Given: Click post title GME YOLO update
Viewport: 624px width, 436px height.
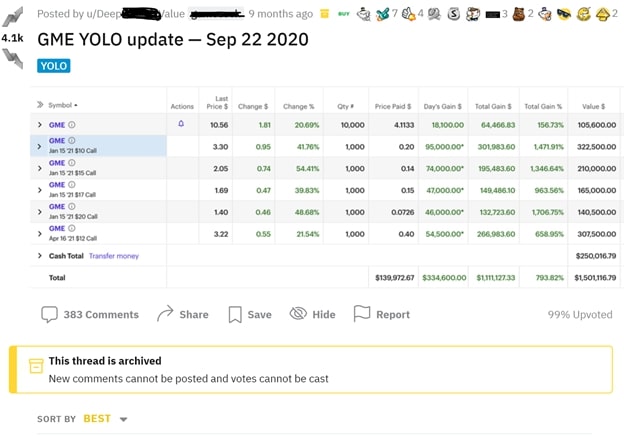Looking at the screenshot, I should tap(173, 39).
